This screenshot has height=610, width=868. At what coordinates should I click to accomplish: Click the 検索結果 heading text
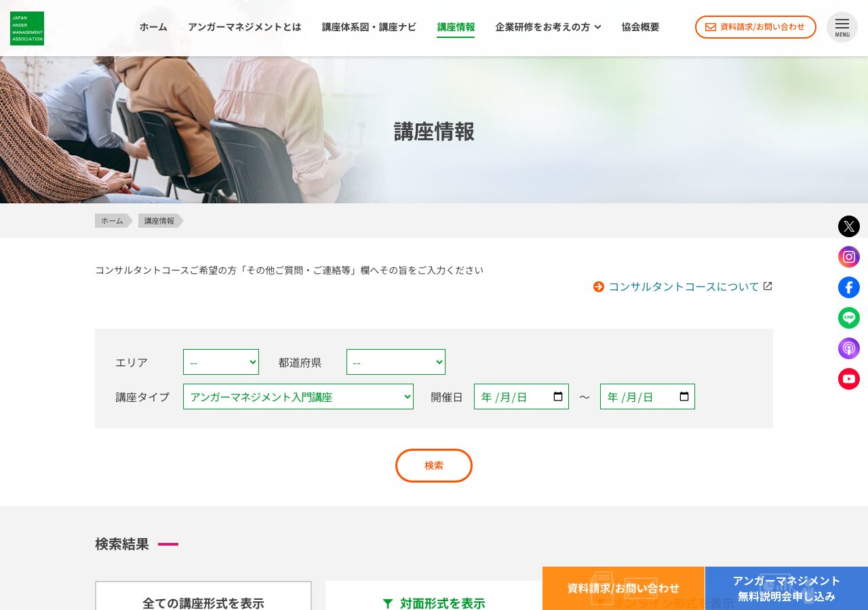tap(122, 544)
